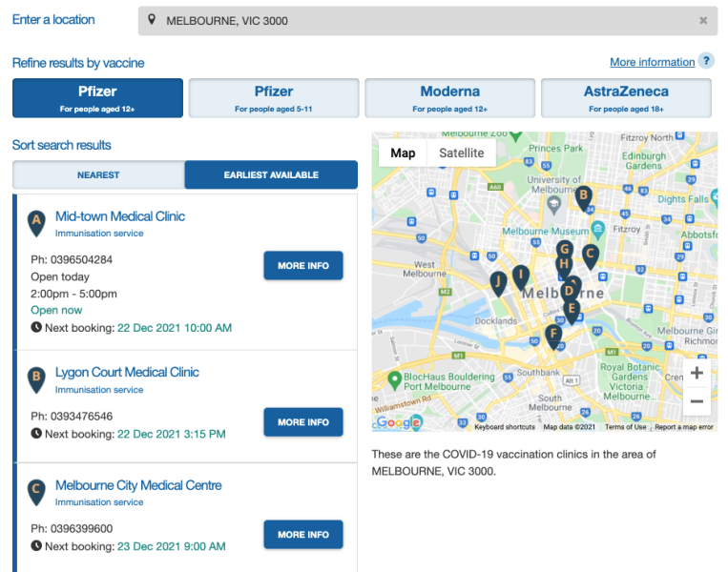Click map marker J near Docklands
This screenshot has height=572, width=728.
(x=497, y=282)
